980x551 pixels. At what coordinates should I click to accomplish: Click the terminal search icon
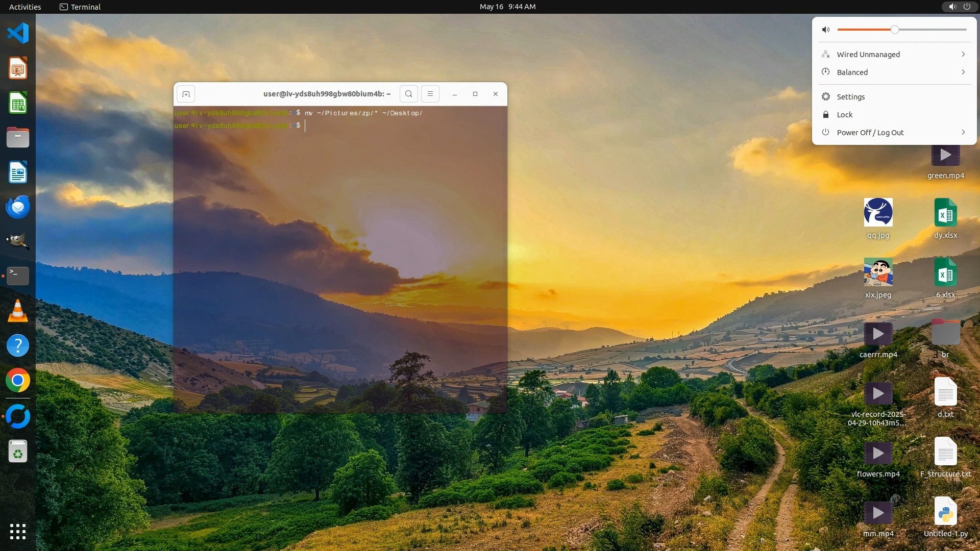(408, 94)
